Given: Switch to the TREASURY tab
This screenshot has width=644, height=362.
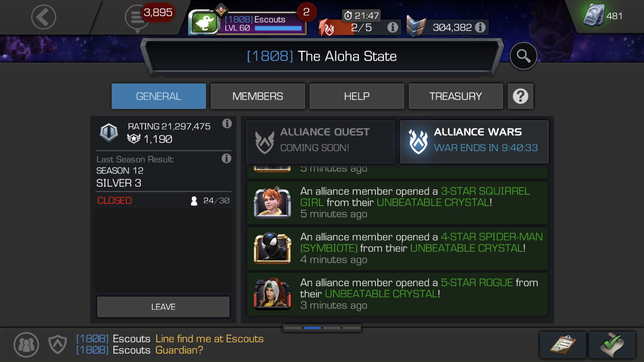Looking at the screenshot, I should point(456,96).
